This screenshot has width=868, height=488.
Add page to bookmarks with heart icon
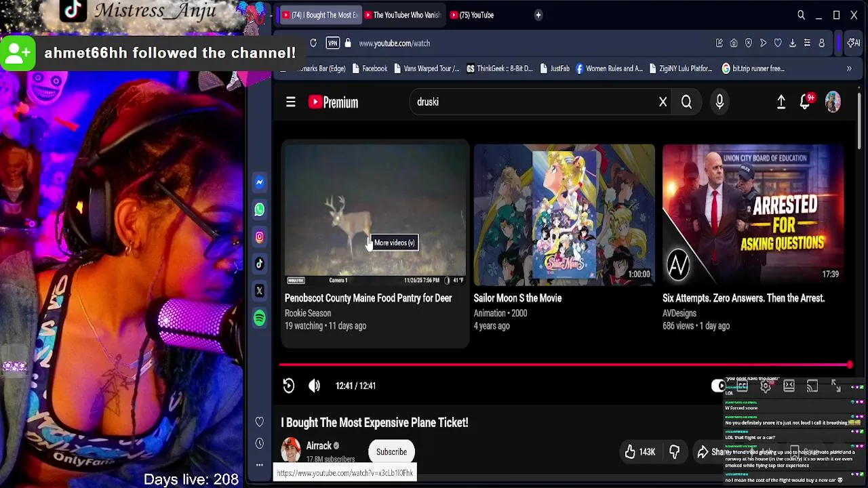[778, 43]
